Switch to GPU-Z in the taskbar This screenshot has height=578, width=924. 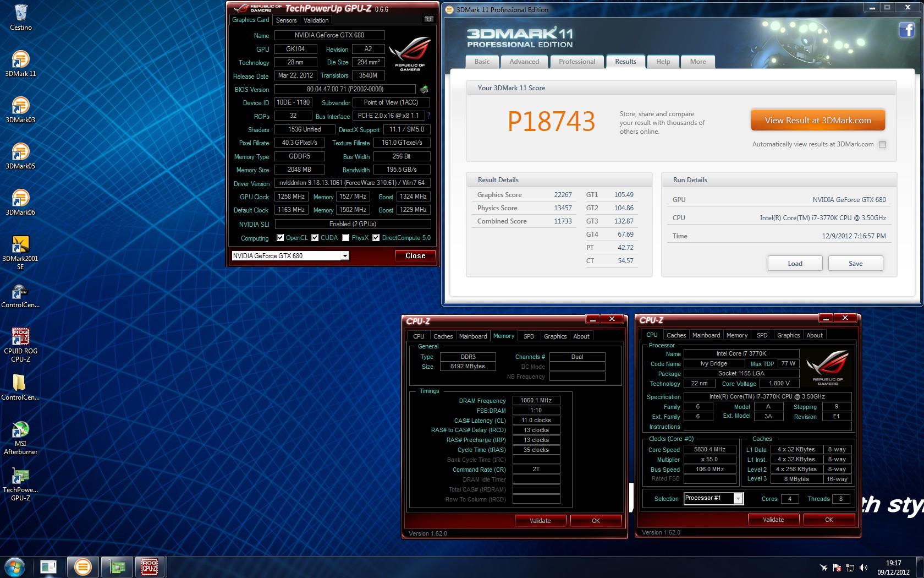pyautogui.click(x=117, y=567)
